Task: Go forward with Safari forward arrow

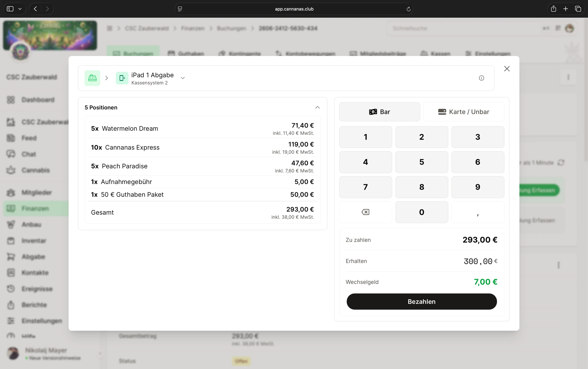Action: pyautogui.click(x=47, y=9)
